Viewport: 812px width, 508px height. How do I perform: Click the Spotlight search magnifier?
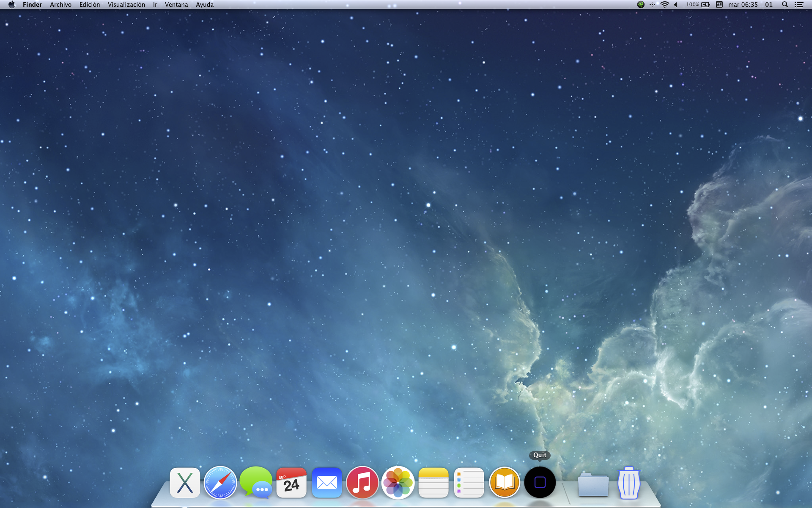785,5
